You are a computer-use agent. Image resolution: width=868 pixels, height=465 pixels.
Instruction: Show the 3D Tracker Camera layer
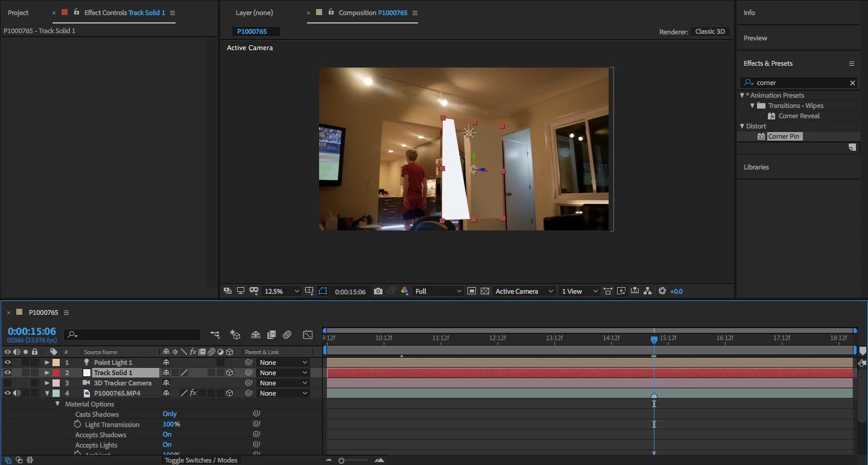pos(7,383)
